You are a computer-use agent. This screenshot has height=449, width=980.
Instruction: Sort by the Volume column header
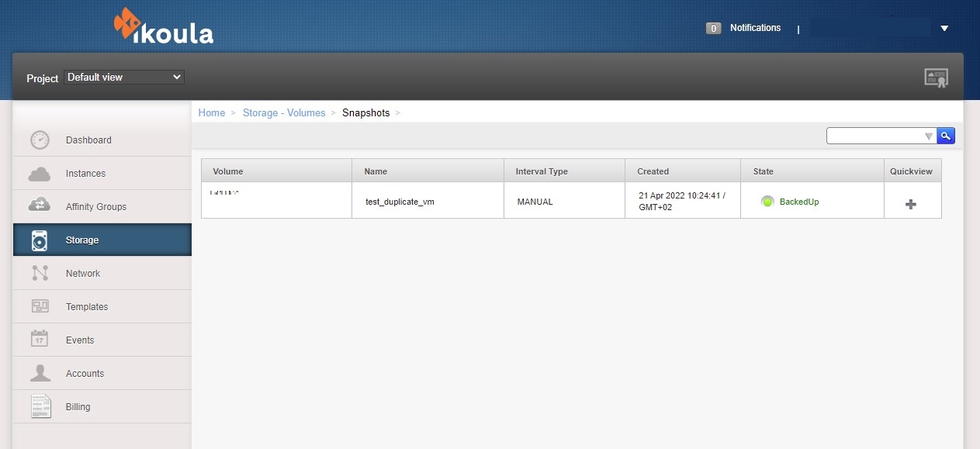click(x=276, y=171)
